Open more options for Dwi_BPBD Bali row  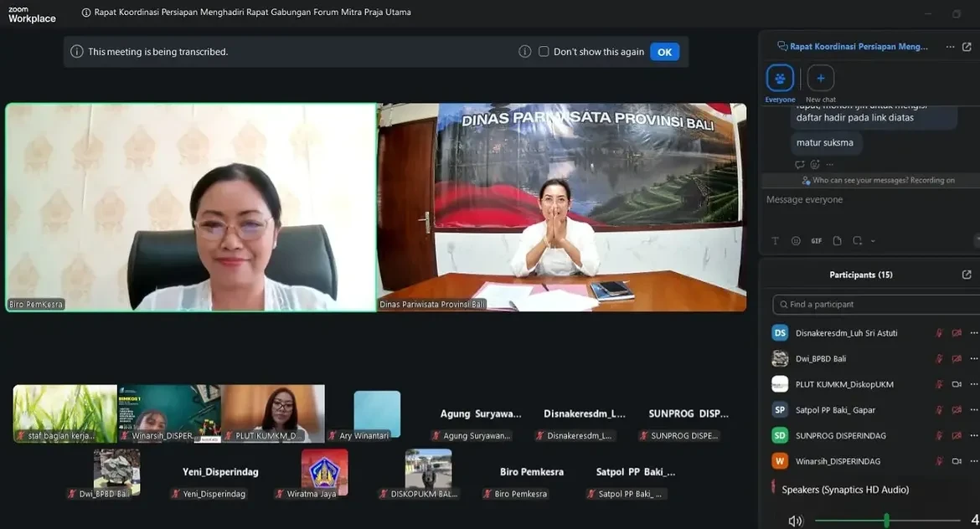[x=974, y=359]
